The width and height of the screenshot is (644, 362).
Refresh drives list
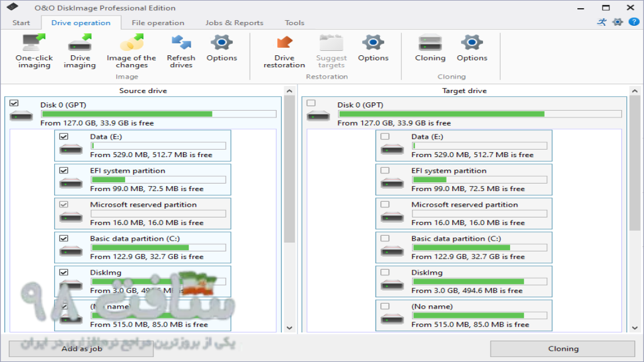(181, 51)
